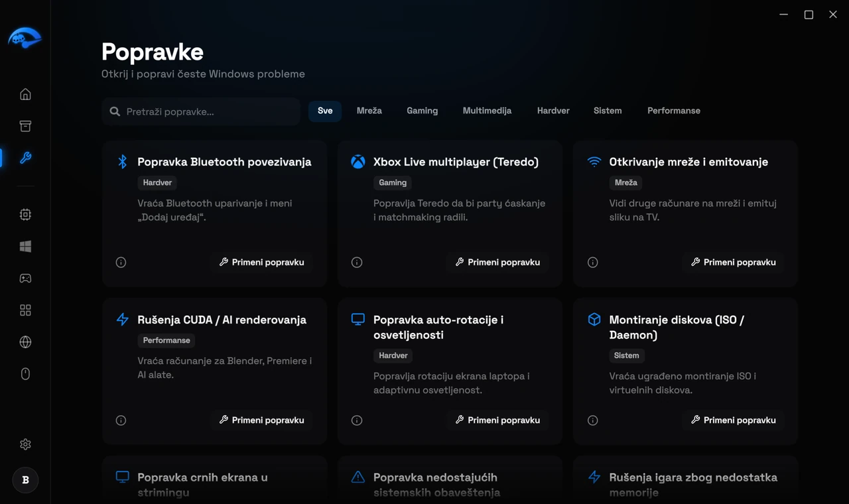The image size is (849, 504).
Task: Open the globe network sidebar icon
Action: [x=25, y=342]
